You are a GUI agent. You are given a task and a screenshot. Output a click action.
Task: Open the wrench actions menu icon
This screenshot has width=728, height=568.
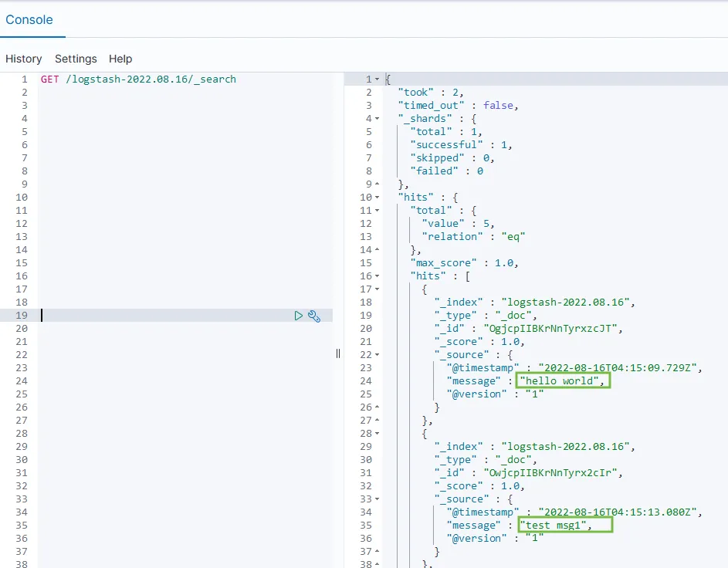click(314, 316)
